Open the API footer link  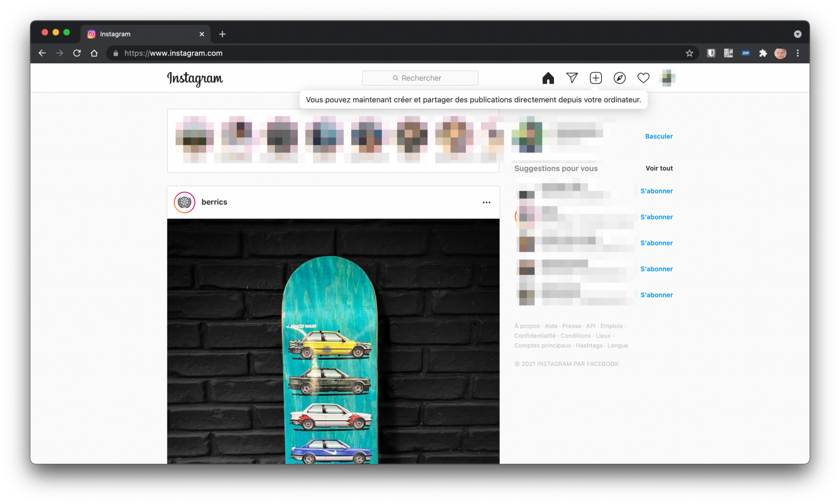pos(591,326)
